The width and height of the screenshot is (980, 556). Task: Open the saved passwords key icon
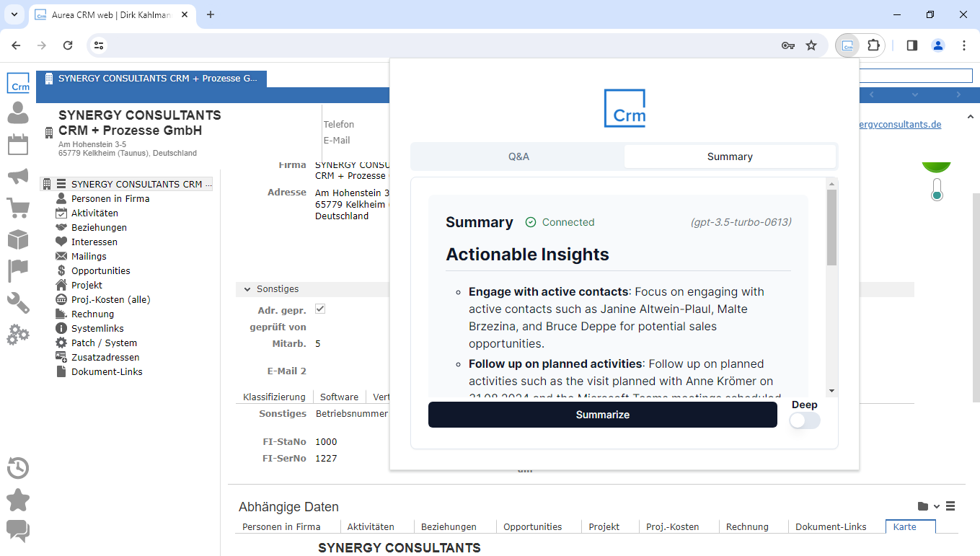788,45
